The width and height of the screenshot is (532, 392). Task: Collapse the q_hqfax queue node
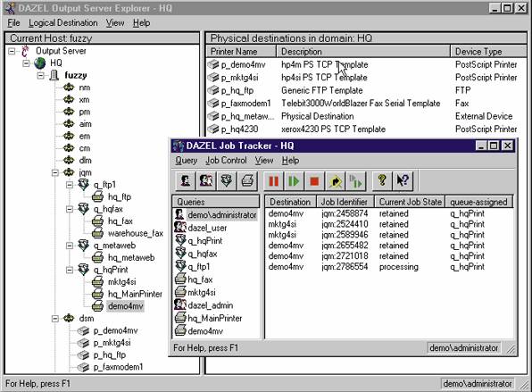(70, 209)
